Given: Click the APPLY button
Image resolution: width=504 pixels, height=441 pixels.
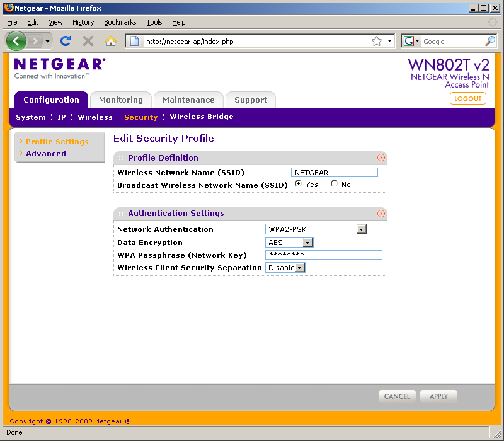Looking at the screenshot, I should tap(438, 396).
